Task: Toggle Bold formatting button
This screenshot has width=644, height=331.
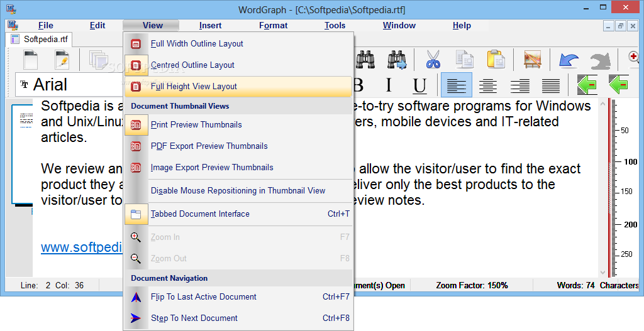Action: [358, 85]
